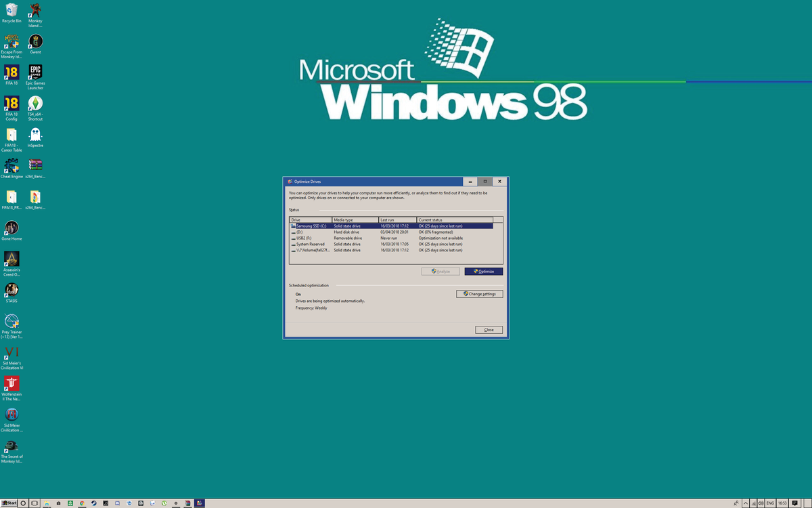The image size is (812, 508).
Task: Toggle mute via the speaker tray icon
Action: (x=761, y=503)
